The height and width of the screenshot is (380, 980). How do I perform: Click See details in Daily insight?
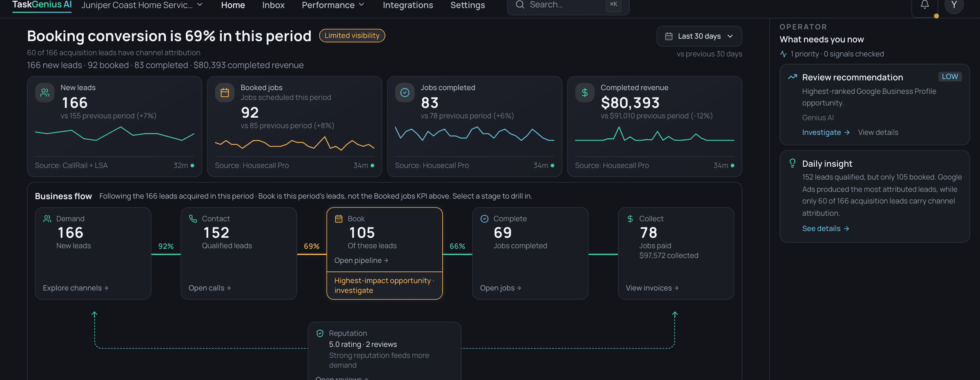[x=825, y=228]
